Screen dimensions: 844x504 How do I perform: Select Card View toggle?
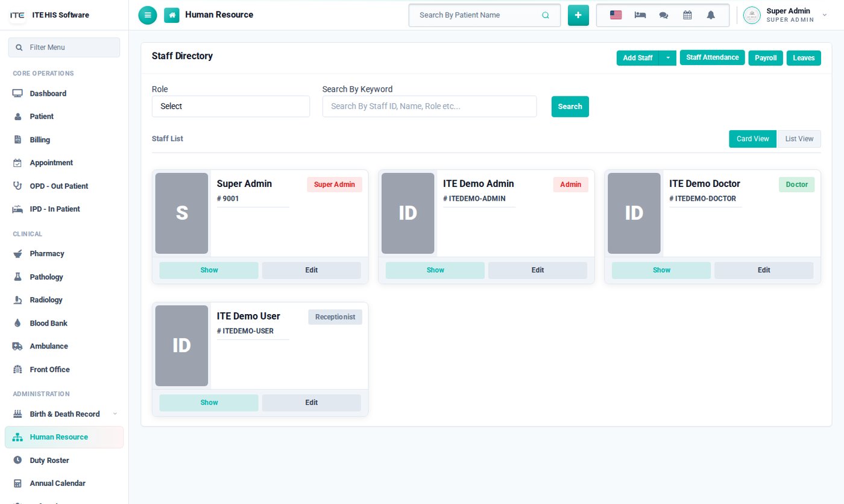pyautogui.click(x=753, y=139)
